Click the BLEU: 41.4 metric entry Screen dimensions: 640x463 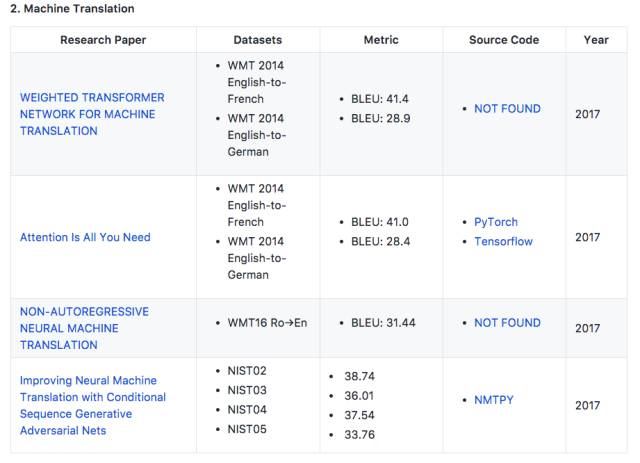click(381, 100)
